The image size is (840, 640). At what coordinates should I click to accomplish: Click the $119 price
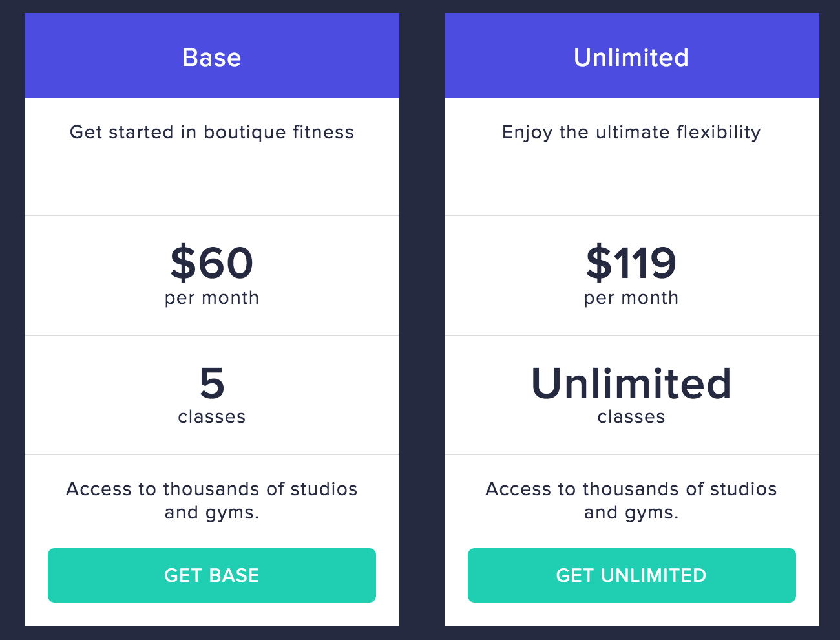(x=631, y=263)
